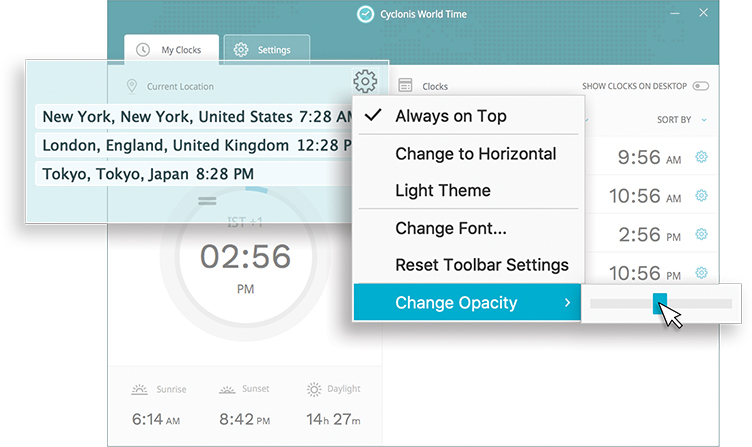Click the Cyclonis World Time logo icon
The image size is (752, 447).
365,14
